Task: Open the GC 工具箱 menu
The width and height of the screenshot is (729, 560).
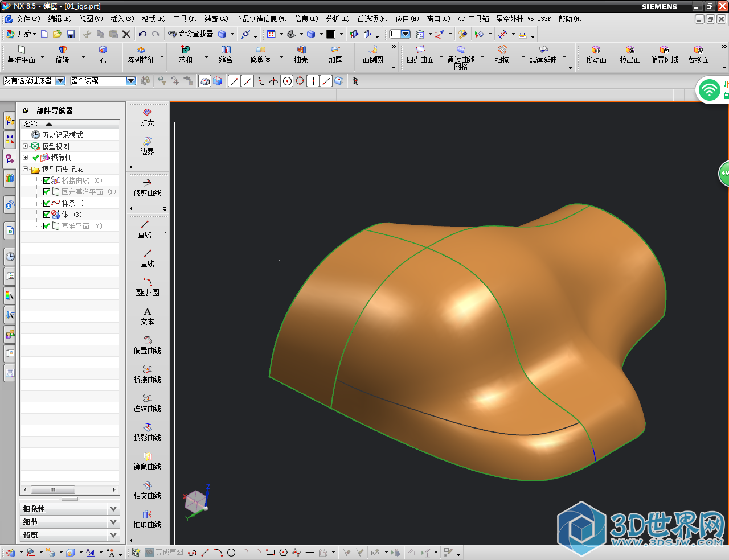Action: pyautogui.click(x=473, y=19)
